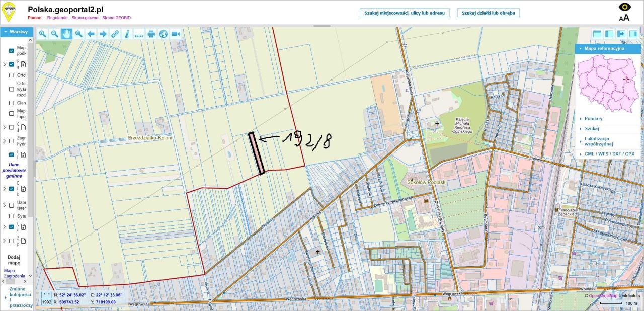Click the globe icon in toolbar

click(x=164, y=34)
